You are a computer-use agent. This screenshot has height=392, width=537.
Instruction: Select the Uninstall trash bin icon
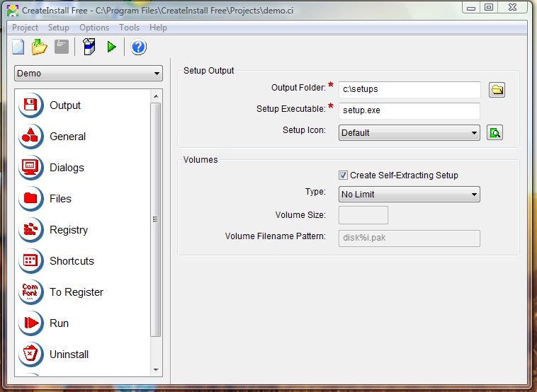click(31, 354)
